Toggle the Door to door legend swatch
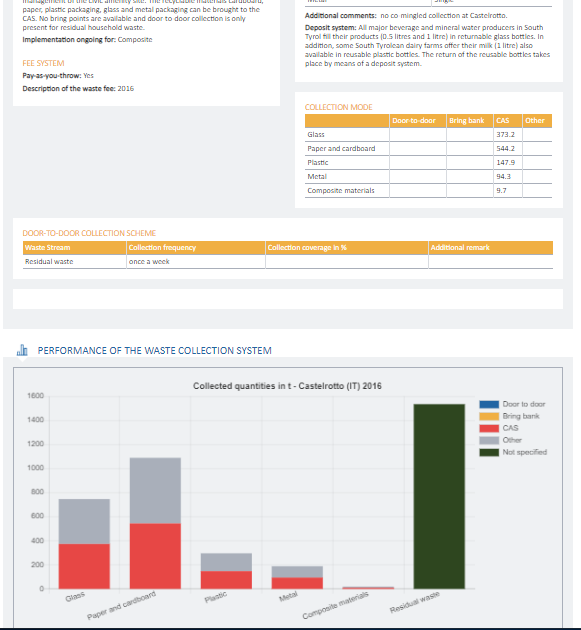 489,404
